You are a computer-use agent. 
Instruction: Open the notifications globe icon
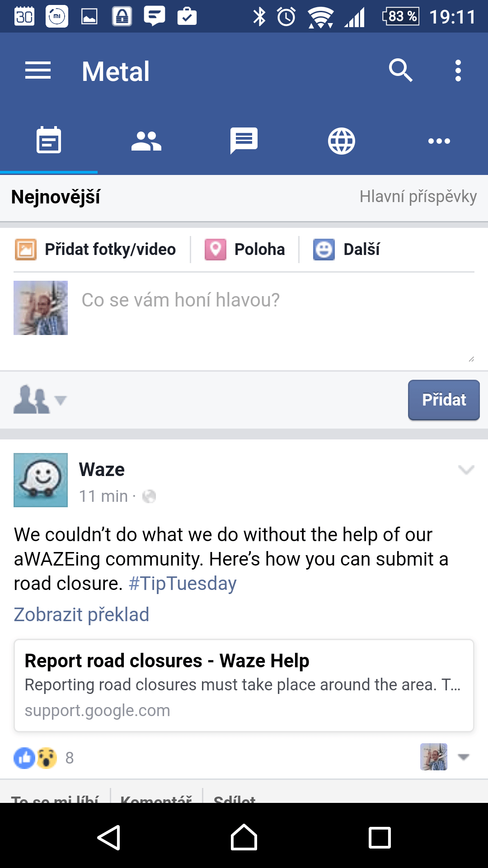[342, 141]
